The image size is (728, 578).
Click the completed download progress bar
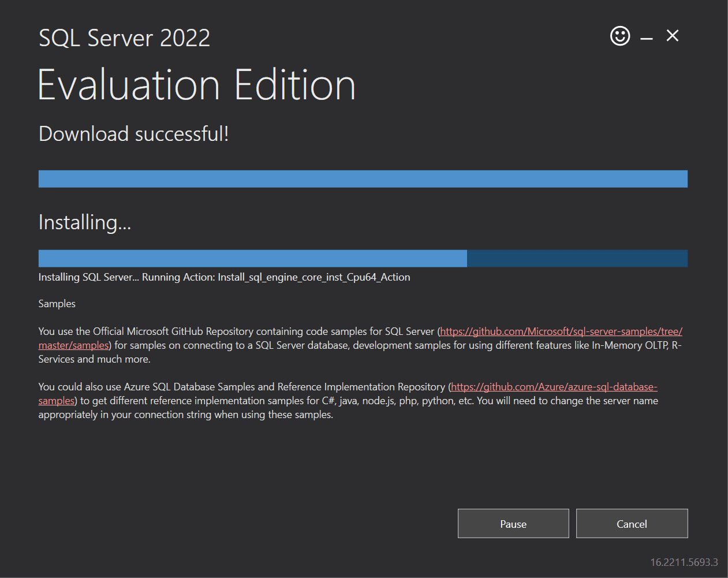coord(363,179)
